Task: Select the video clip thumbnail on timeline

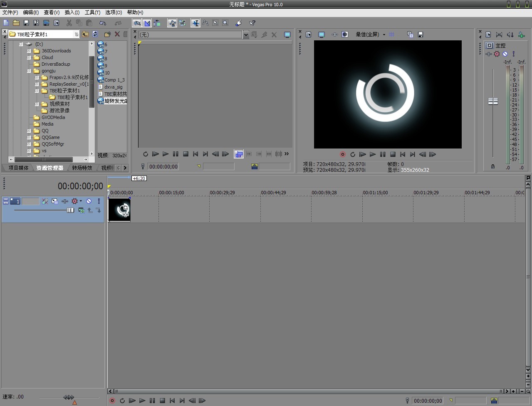Action: (x=119, y=209)
